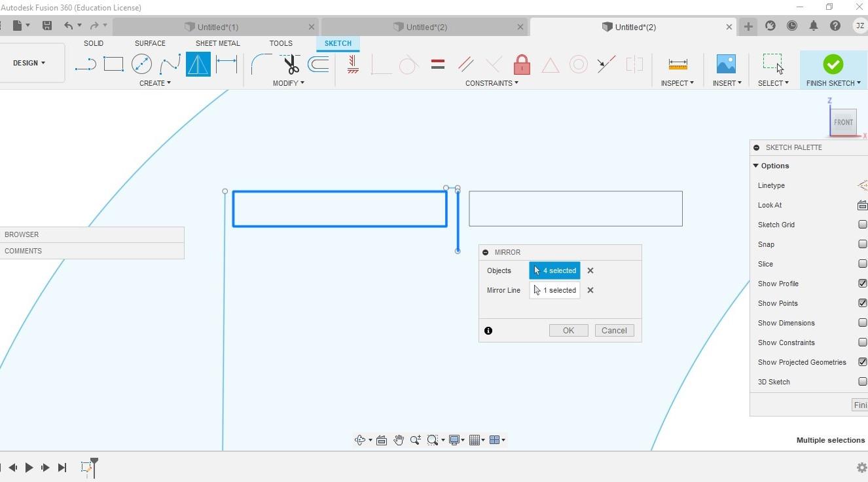Select the Circle sketch tool
This screenshot has height=482, width=868.
point(141,64)
